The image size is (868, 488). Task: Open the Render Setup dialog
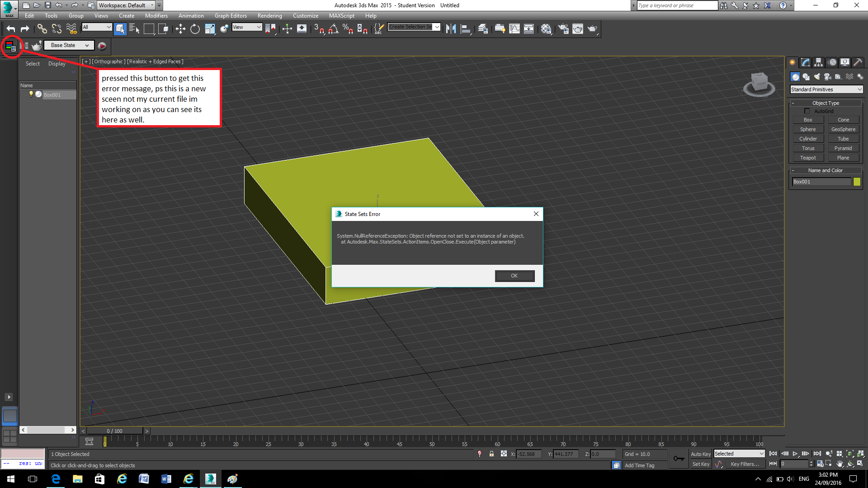(563, 28)
